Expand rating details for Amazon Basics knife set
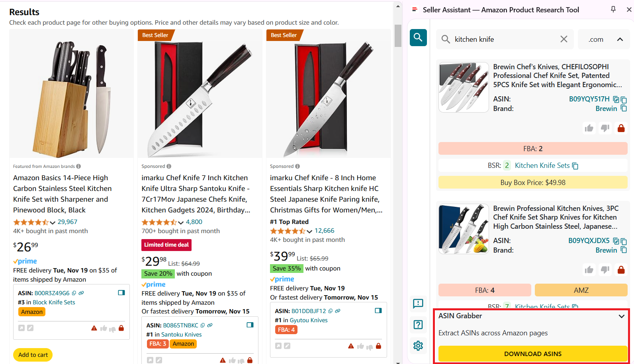This screenshot has height=364, width=634. click(53, 222)
